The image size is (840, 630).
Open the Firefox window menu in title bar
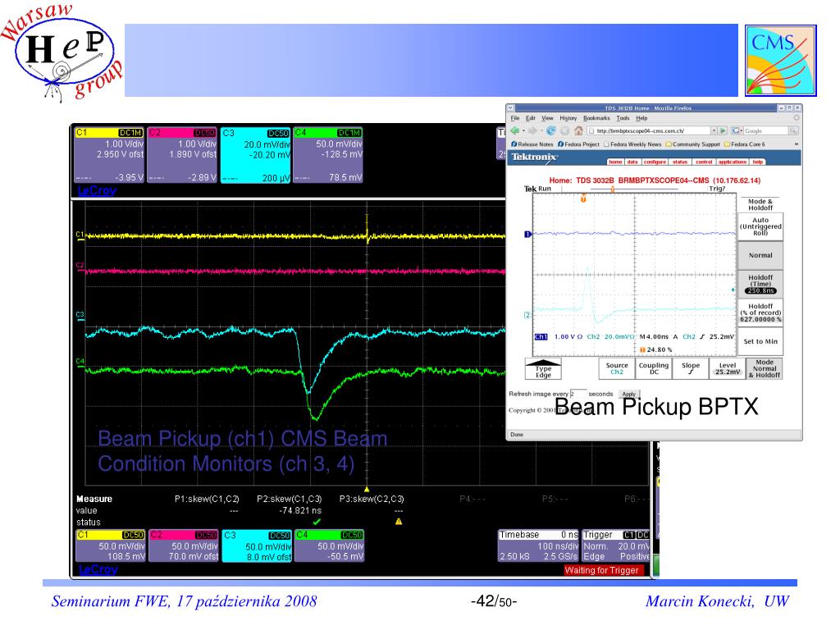(x=510, y=107)
